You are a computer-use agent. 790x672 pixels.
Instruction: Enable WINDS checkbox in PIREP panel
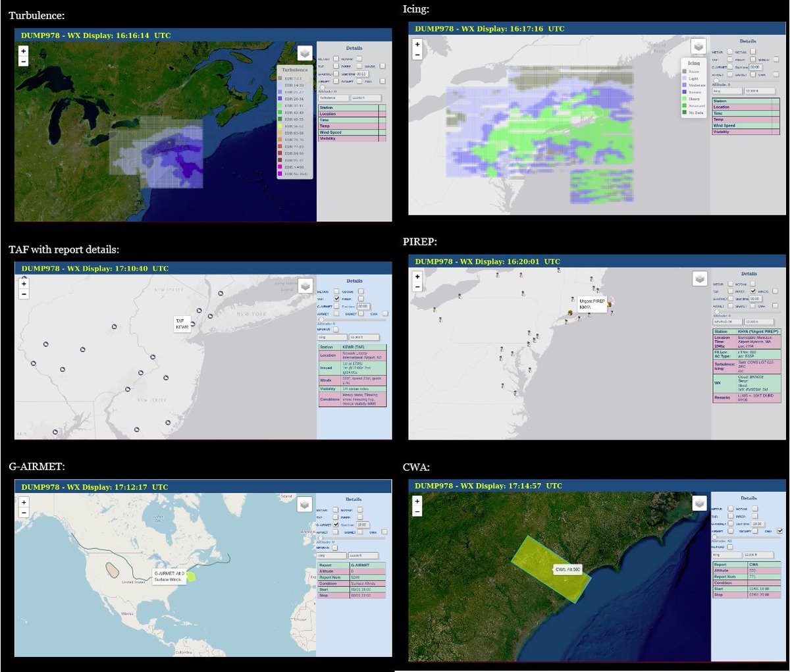775,291
